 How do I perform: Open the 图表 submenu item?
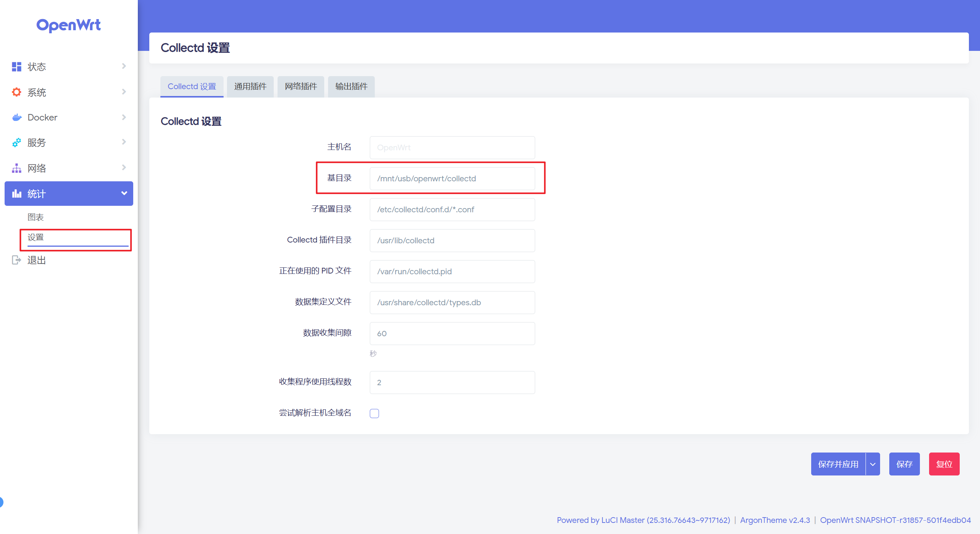[x=36, y=217]
